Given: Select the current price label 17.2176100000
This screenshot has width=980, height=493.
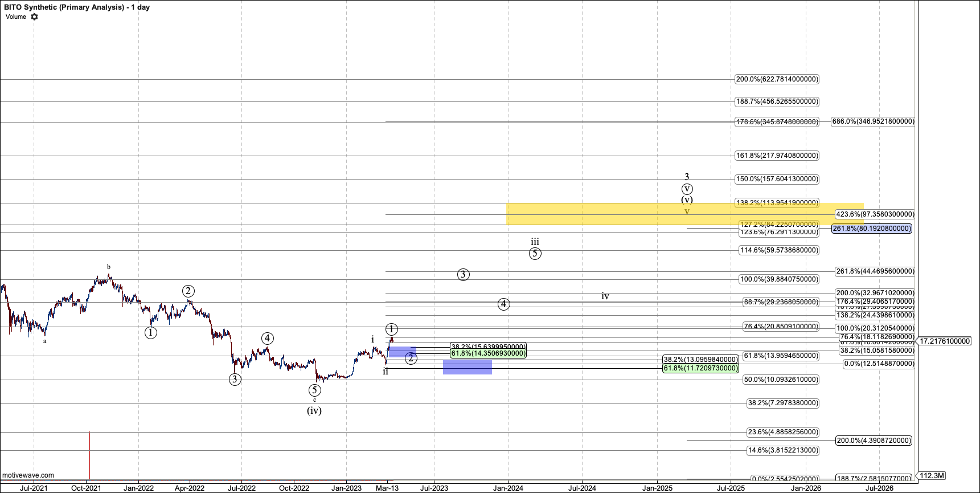Looking at the screenshot, I should pyautogui.click(x=945, y=341).
